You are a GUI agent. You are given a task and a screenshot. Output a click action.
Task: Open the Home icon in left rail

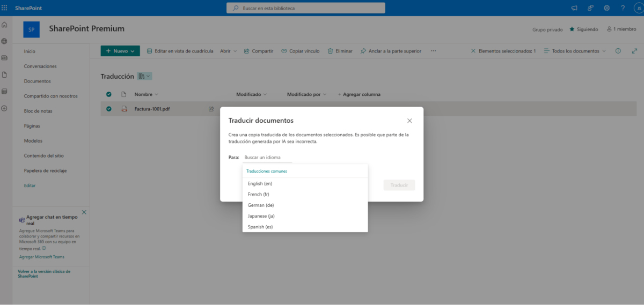pos(4,25)
